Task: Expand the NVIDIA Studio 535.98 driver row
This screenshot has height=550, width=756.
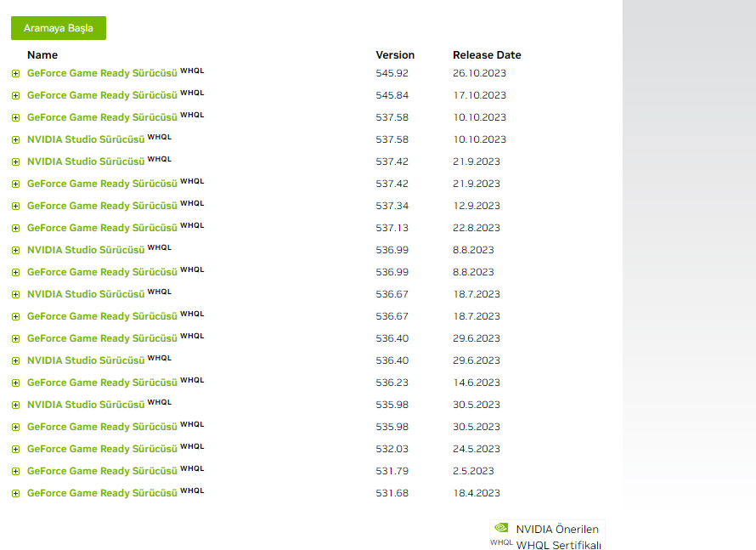Action: 16,405
